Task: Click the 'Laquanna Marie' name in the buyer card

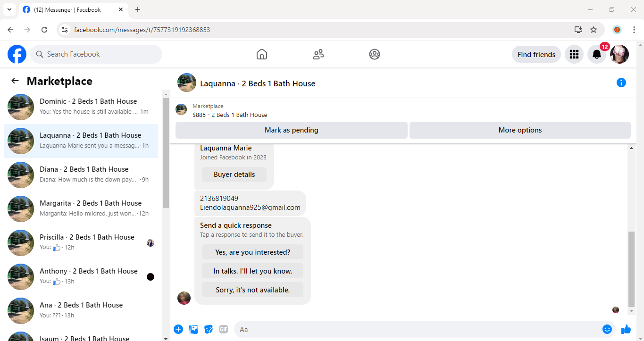Action: (226, 148)
